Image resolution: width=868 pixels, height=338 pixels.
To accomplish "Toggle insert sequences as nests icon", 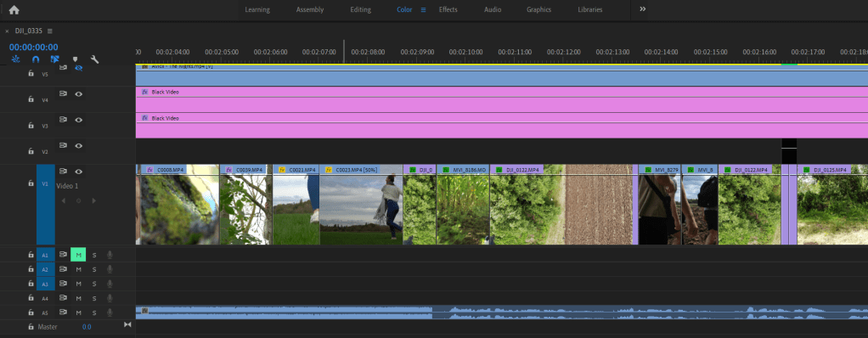I will [x=16, y=59].
